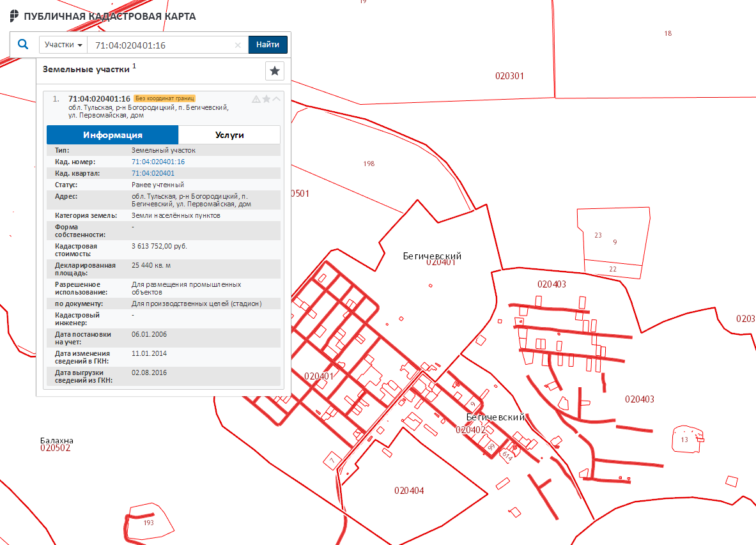Click the Без координат границ badge
Image resolution: width=756 pixels, height=545 pixels.
165,98
